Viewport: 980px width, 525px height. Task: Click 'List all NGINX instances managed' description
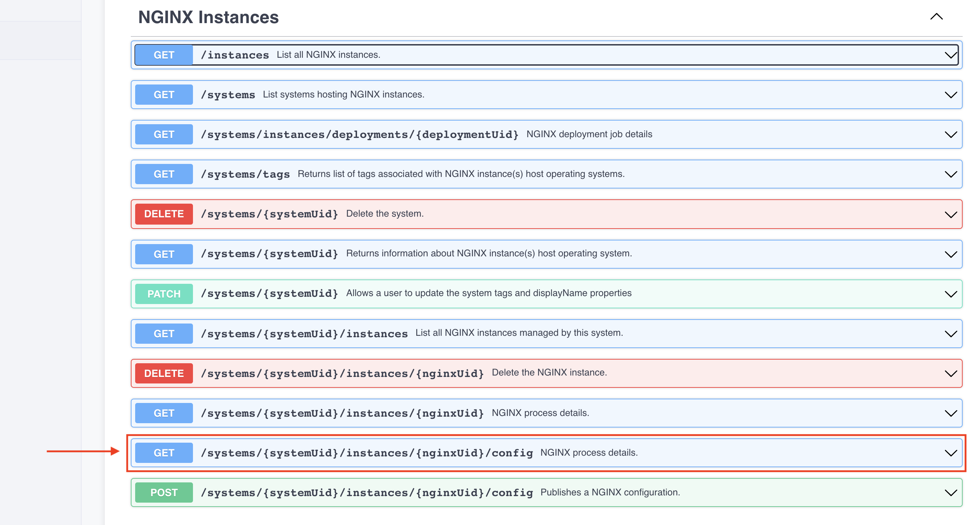tap(519, 333)
